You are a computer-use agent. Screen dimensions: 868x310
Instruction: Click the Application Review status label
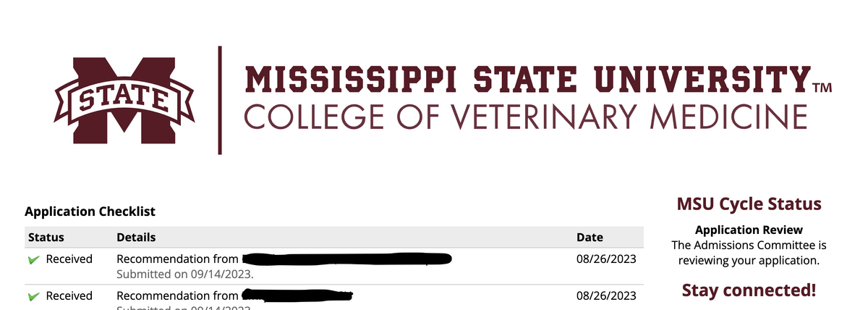pos(749,230)
